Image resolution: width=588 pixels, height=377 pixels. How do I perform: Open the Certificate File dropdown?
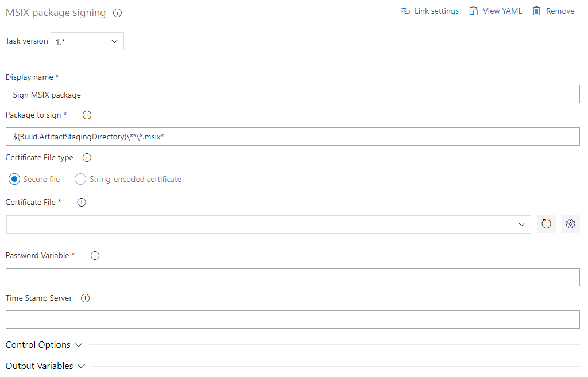tap(269, 224)
